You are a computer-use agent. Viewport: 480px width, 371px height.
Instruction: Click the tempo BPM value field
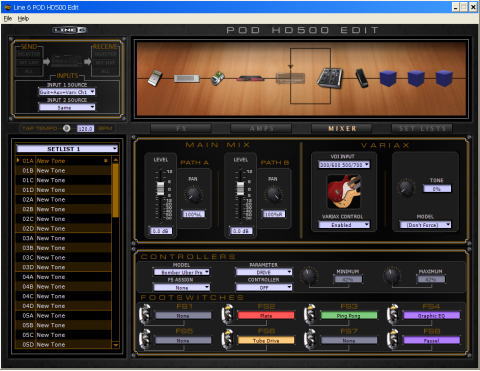(85, 128)
